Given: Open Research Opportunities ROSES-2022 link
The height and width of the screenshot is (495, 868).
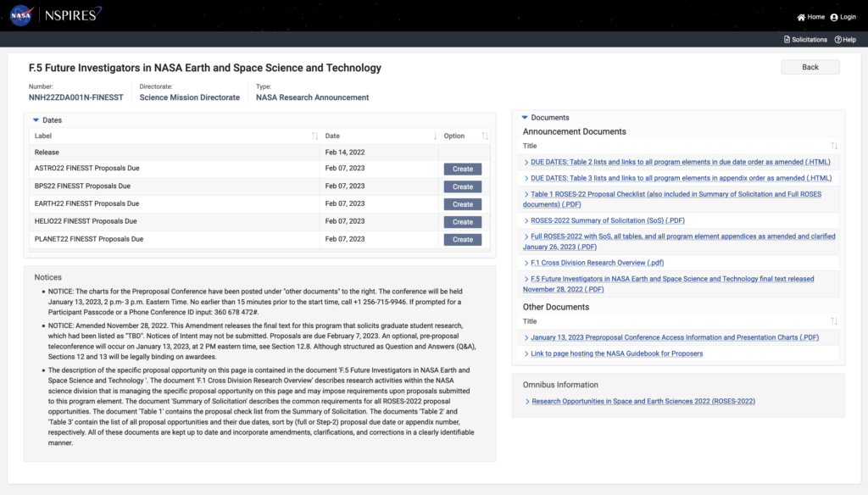Looking at the screenshot, I should point(643,401).
